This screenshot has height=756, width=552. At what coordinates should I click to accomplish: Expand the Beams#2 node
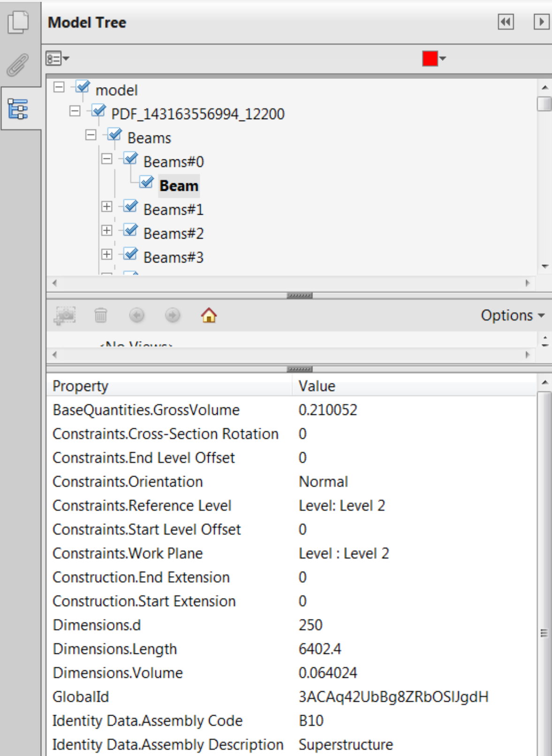pos(107,231)
